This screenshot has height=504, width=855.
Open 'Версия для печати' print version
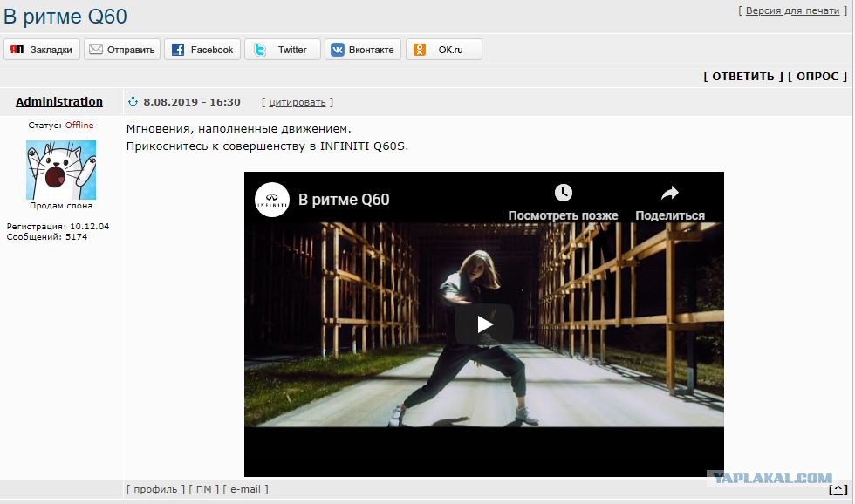[792, 10]
